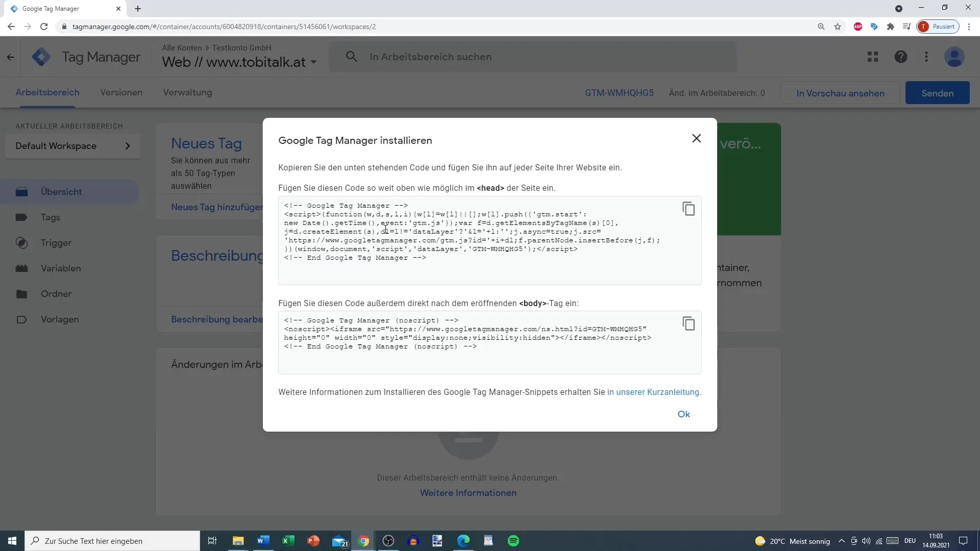Click the Vorlagen icon in sidebar
The width and height of the screenshot is (980, 551).
point(21,319)
